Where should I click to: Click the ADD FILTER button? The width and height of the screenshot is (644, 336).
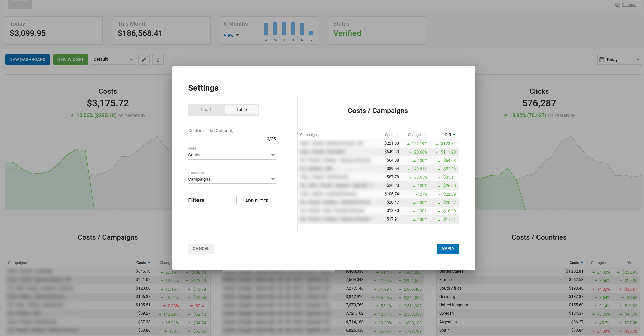coord(255,201)
